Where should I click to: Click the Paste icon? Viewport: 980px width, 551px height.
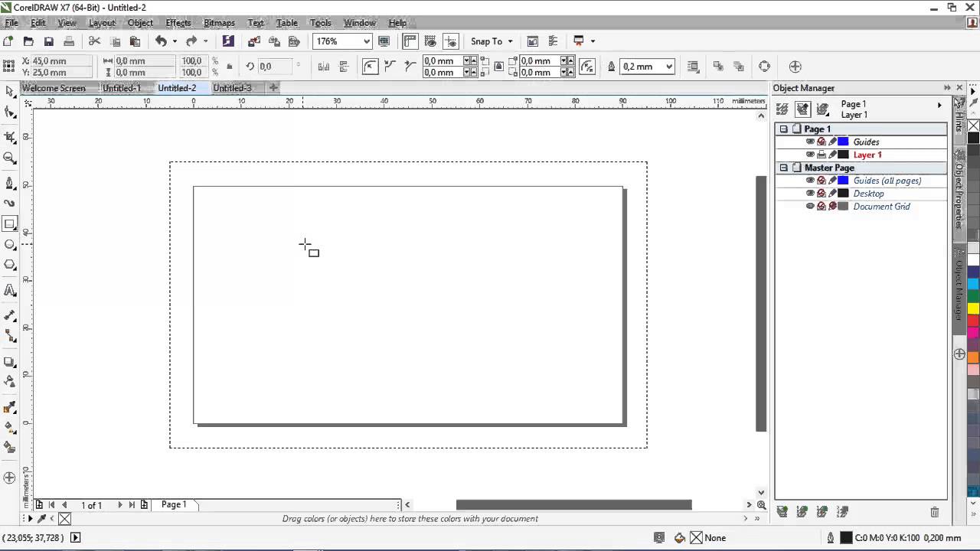[135, 41]
